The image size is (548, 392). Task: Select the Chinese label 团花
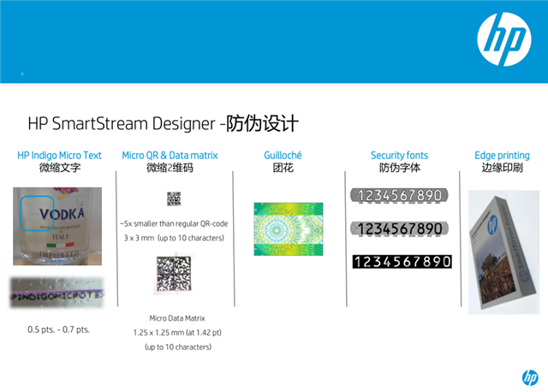pyautogui.click(x=283, y=168)
